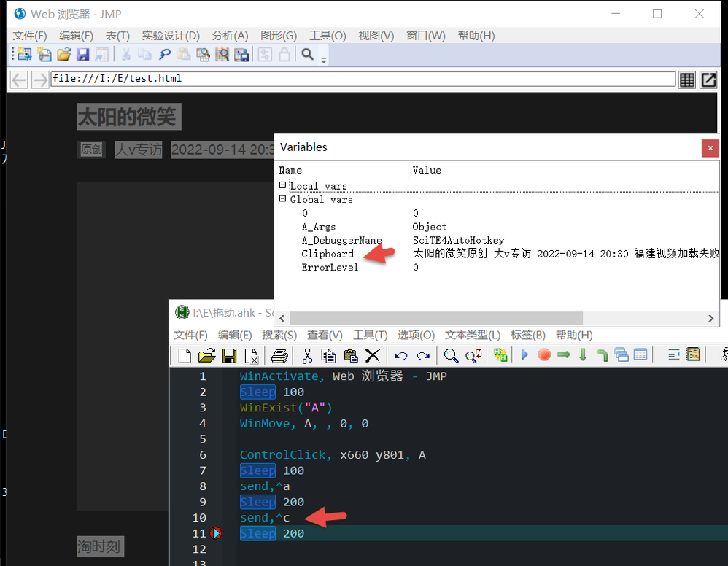Click the Search magnifier in JMP toolbar
The height and width of the screenshot is (566, 728).
307,54
